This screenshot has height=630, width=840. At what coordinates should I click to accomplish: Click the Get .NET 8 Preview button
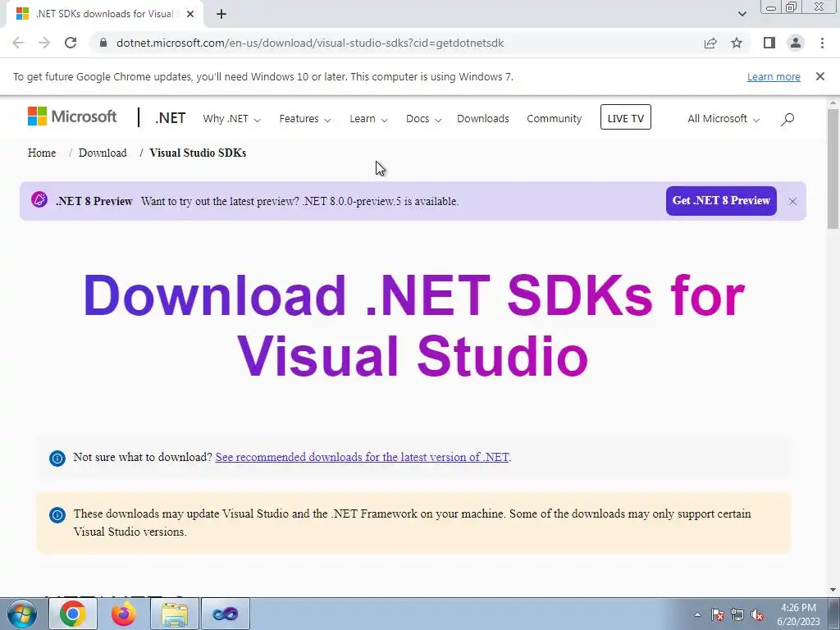pyautogui.click(x=721, y=201)
